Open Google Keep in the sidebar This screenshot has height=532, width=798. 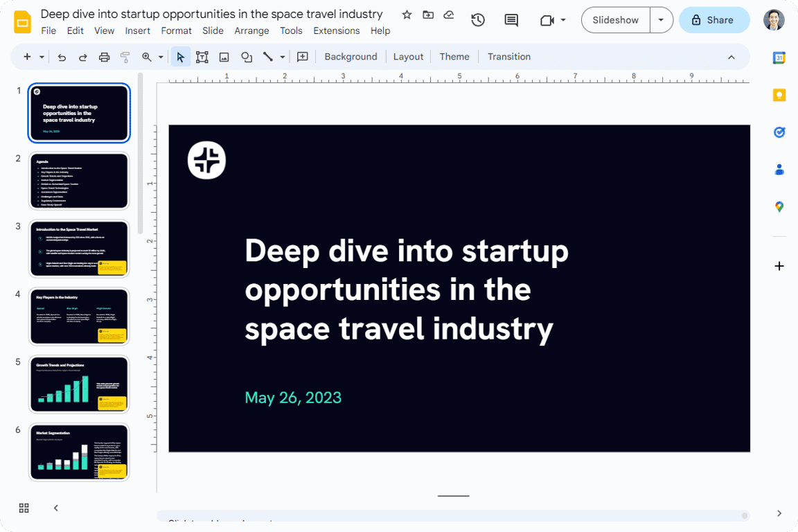tap(779, 95)
